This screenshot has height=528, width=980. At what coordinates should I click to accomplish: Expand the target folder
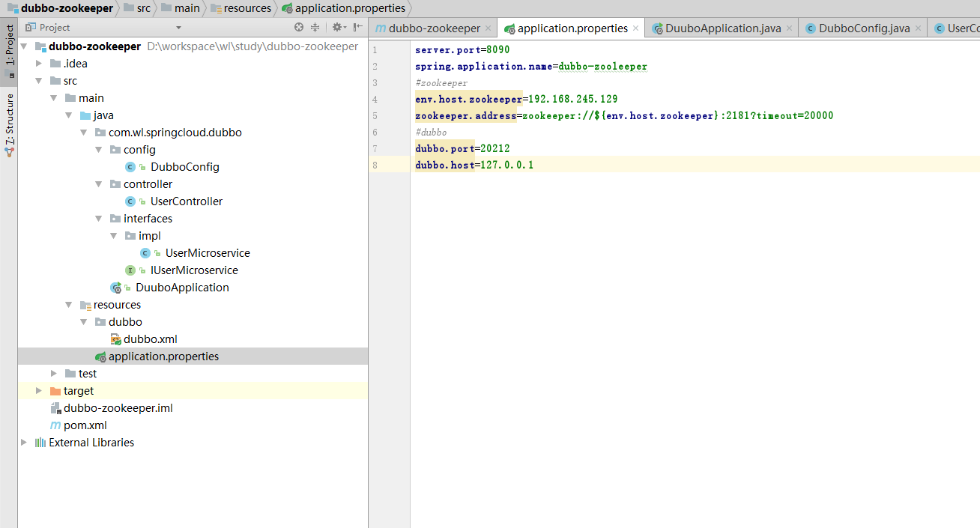click(x=39, y=391)
